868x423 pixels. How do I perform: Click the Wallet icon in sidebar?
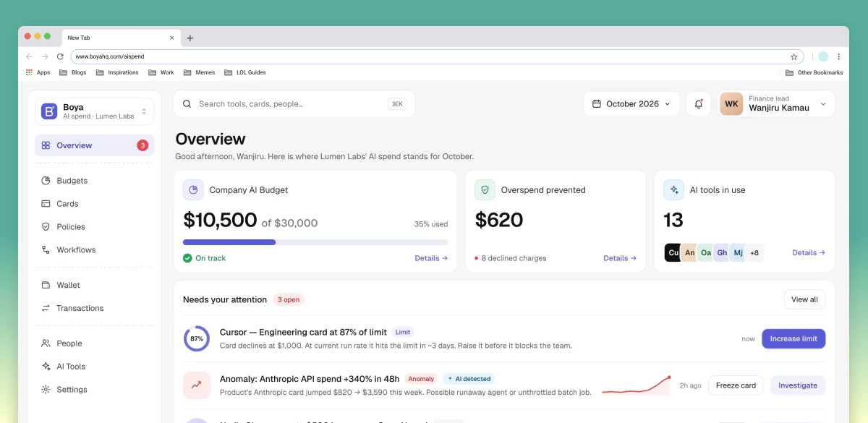pos(46,285)
